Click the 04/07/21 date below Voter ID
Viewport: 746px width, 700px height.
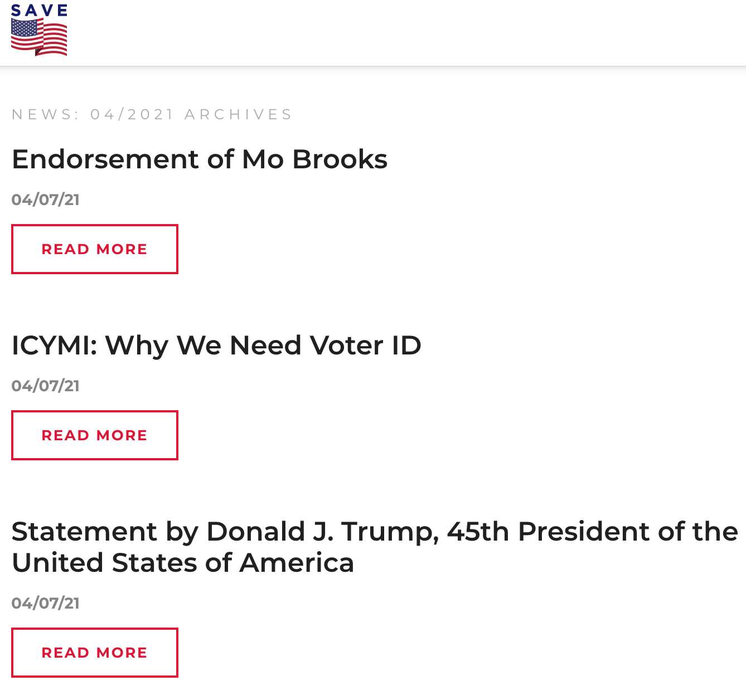pyautogui.click(x=46, y=386)
